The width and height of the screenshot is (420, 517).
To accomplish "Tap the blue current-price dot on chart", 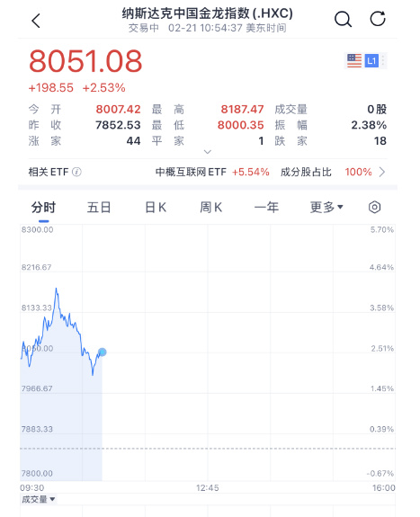I will pos(103,352).
